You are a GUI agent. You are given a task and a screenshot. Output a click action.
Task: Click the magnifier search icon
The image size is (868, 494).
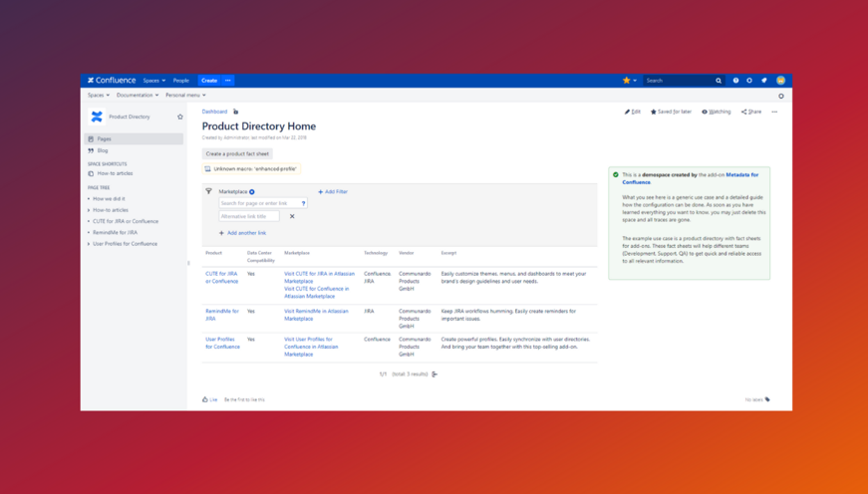point(719,81)
